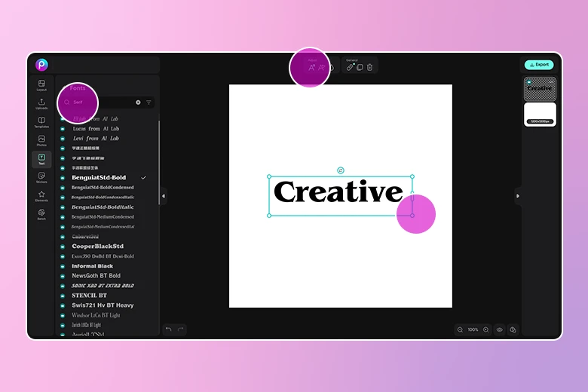
Task: Select the NewsGoth BT Bold font
Action: click(96, 276)
